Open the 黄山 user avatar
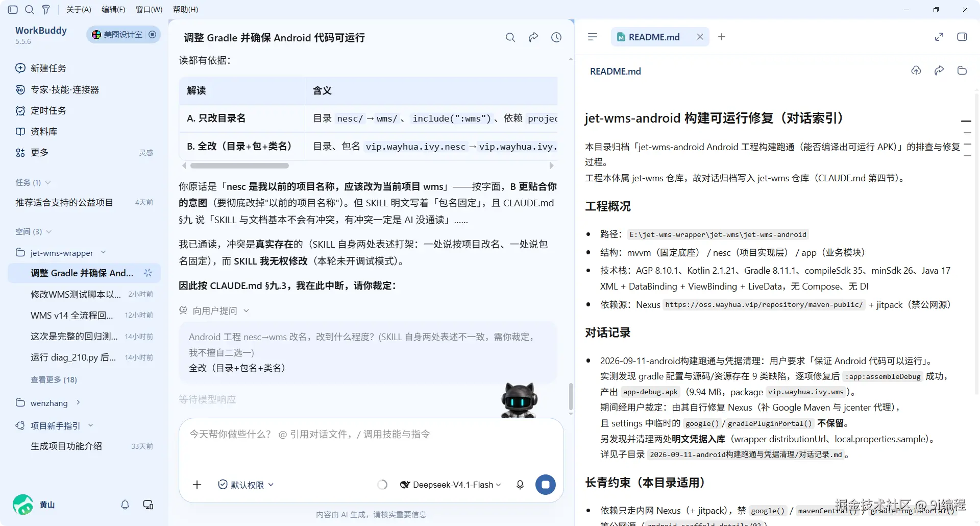 [x=23, y=505]
